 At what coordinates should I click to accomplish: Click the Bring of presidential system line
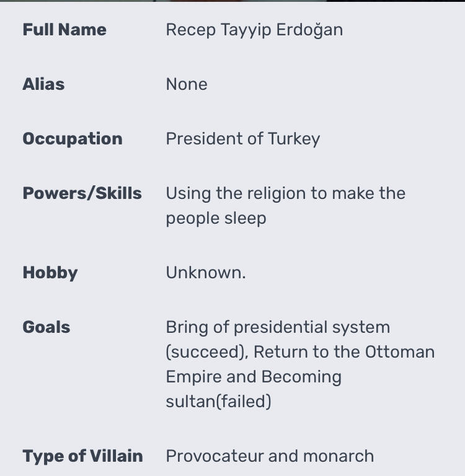coord(278,328)
